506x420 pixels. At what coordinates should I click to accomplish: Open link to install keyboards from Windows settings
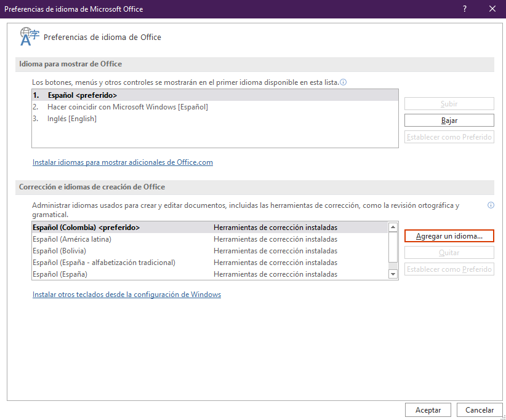(127, 295)
